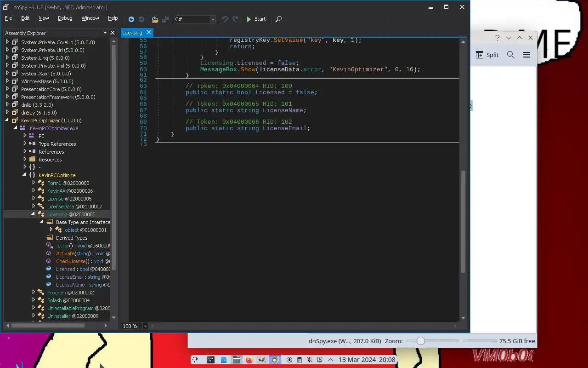Select KevinAV class in tree
The image size is (588, 368).
(x=70, y=191)
